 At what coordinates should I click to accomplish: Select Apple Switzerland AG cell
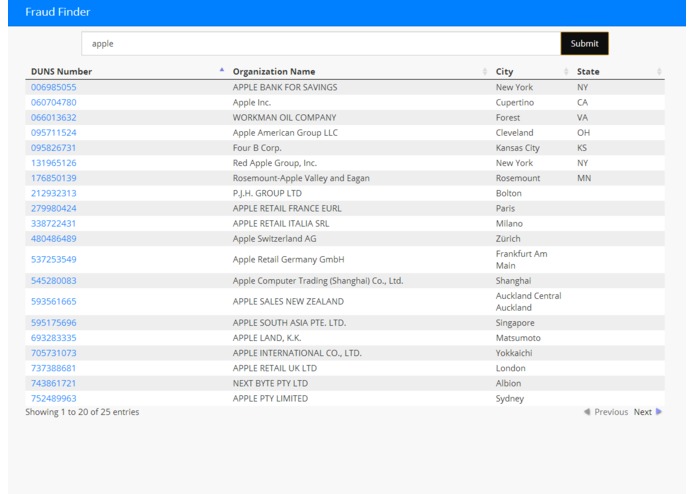274,238
